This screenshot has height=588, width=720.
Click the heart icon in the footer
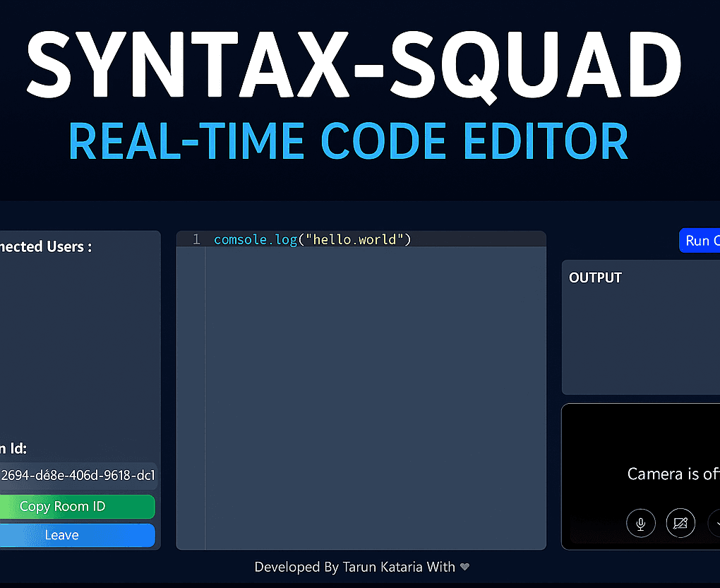[x=464, y=567]
